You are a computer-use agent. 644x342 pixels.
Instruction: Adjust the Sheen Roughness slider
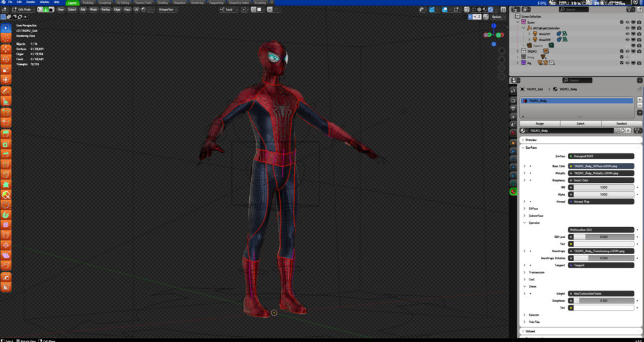pos(603,300)
